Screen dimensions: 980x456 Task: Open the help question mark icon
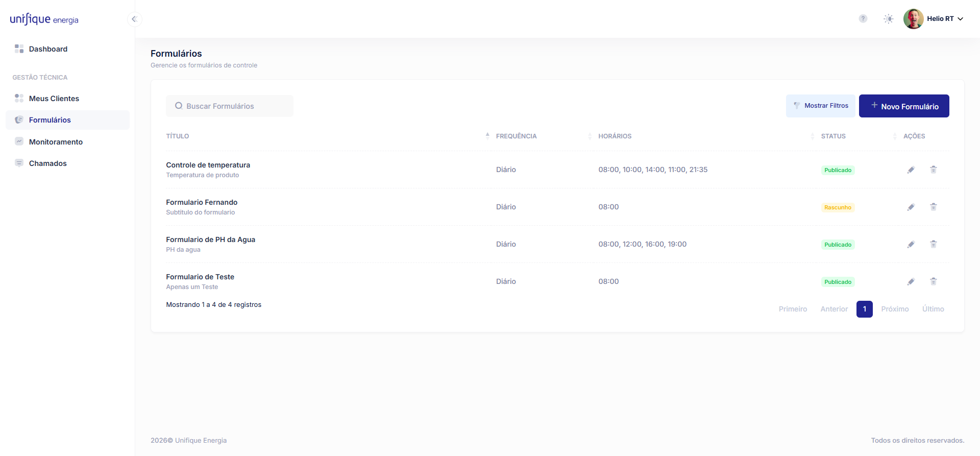tap(863, 19)
